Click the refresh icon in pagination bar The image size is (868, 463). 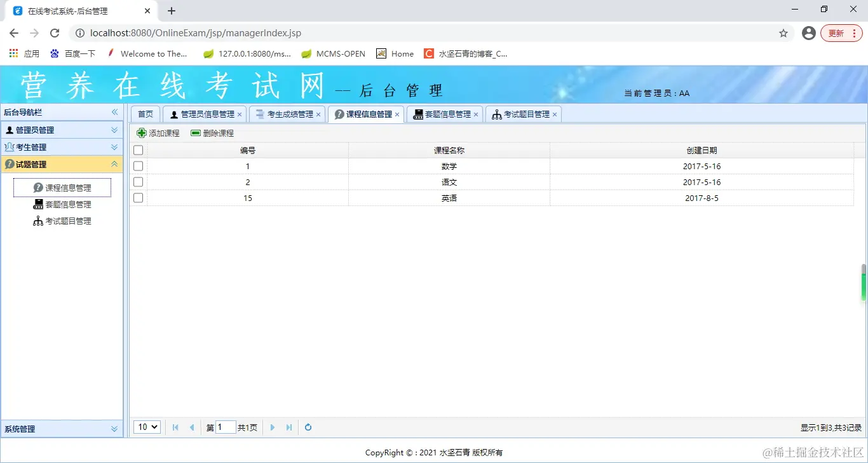coord(308,427)
